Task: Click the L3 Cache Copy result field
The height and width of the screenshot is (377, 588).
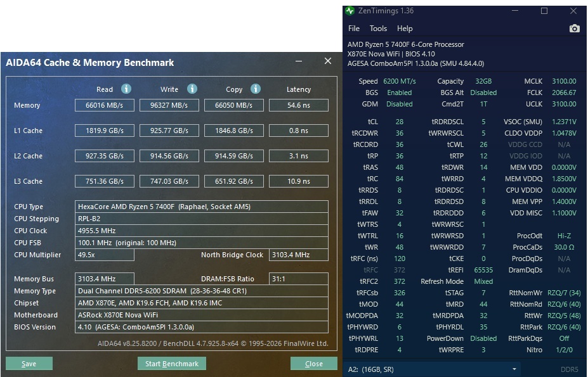Action: click(x=233, y=181)
